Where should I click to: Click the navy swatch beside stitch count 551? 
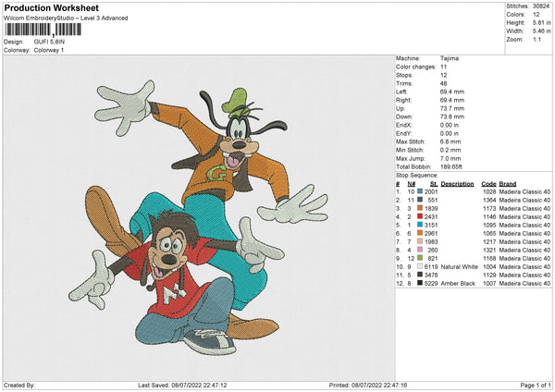(x=420, y=200)
